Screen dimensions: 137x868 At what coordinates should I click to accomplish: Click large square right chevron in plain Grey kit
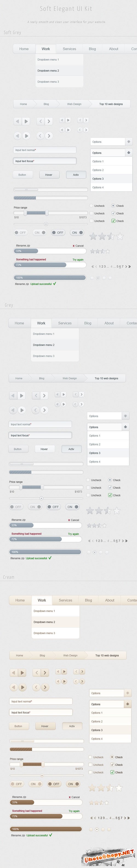[44, 396]
